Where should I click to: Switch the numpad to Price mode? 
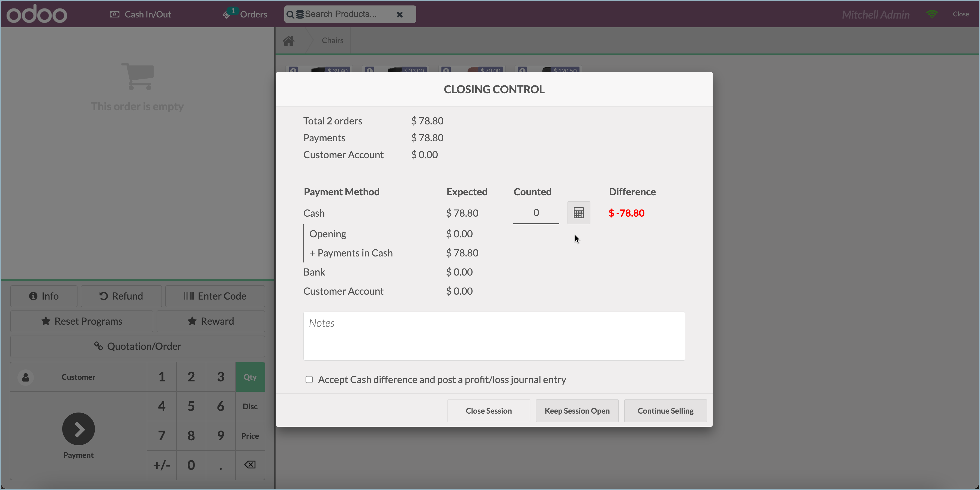pos(250,436)
